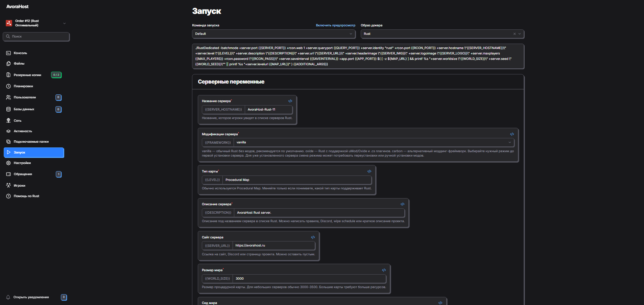Click the Поиск search field
Image resolution: width=644 pixels, height=305 pixels.
pyautogui.click(x=36, y=37)
